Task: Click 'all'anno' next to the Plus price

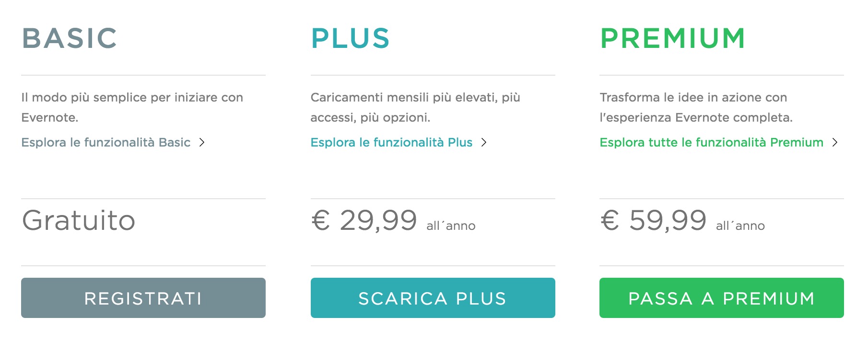Action: coord(451,226)
